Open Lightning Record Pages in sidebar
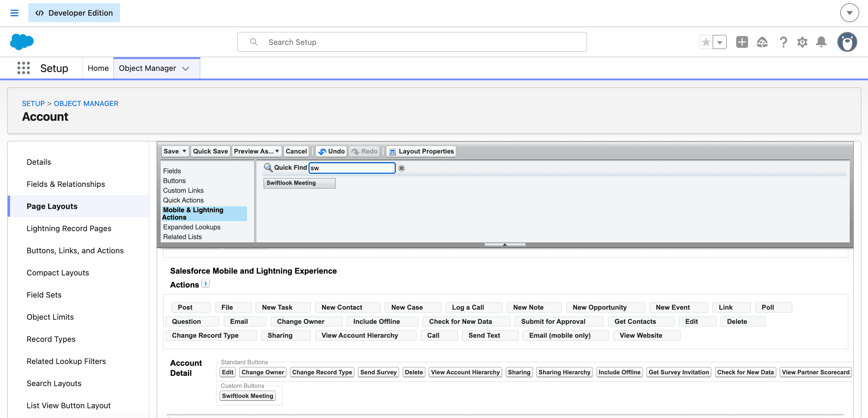This screenshot has height=418, width=868. point(69,228)
